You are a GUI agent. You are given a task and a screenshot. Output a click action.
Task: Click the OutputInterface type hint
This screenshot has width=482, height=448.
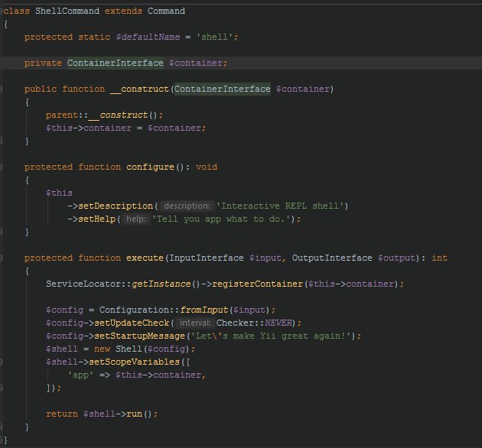point(332,258)
